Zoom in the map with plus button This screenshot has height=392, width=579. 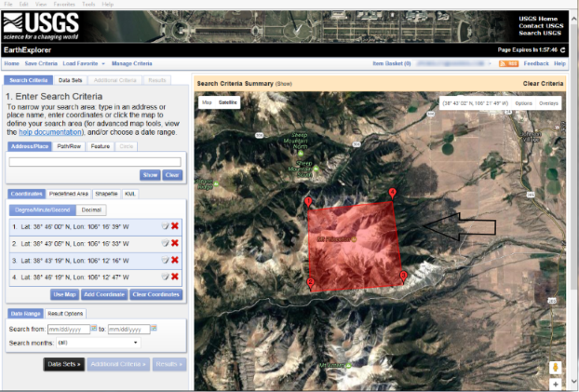[555, 384]
